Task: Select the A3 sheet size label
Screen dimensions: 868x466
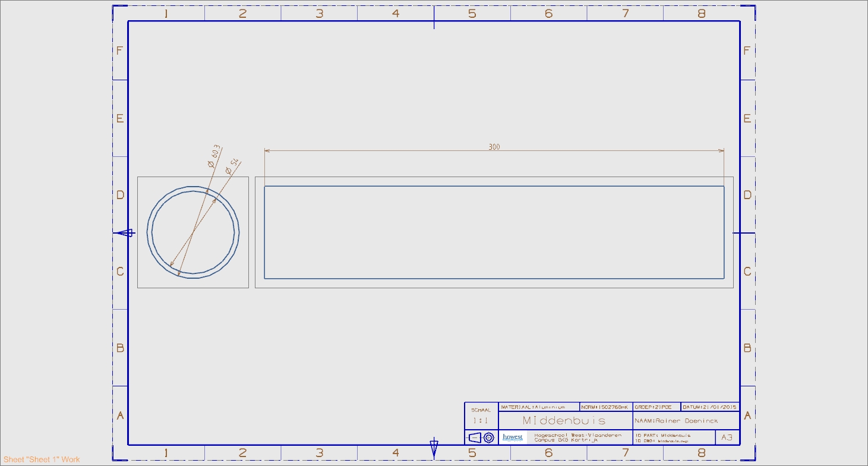Action: click(x=727, y=437)
